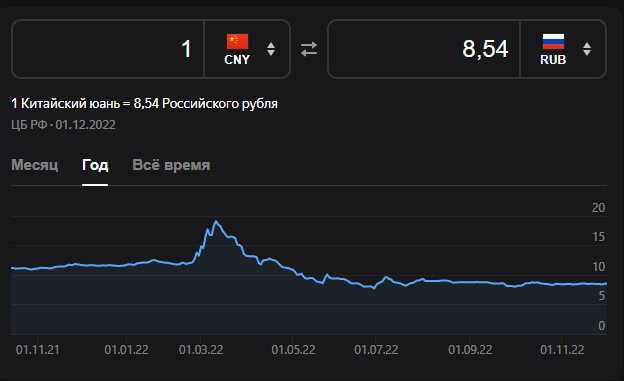Click the 01.11.22 date axis label
This screenshot has width=624, height=381.
pos(562,350)
